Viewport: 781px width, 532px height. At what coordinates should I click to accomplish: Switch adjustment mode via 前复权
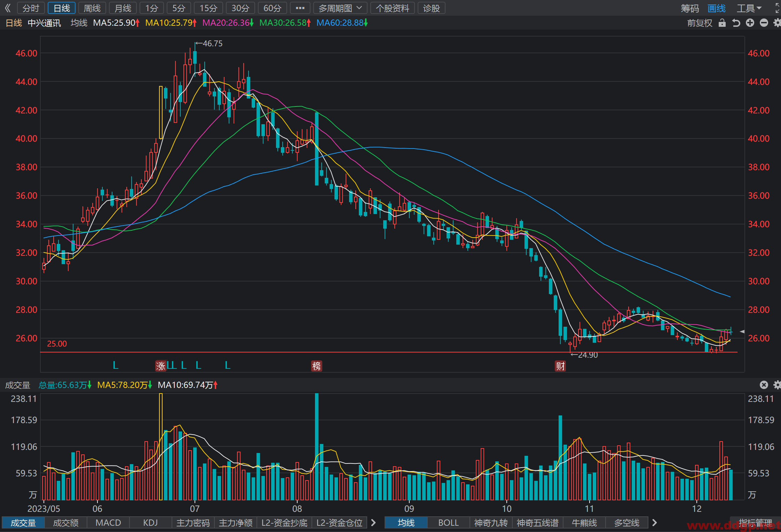pos(700,23)
